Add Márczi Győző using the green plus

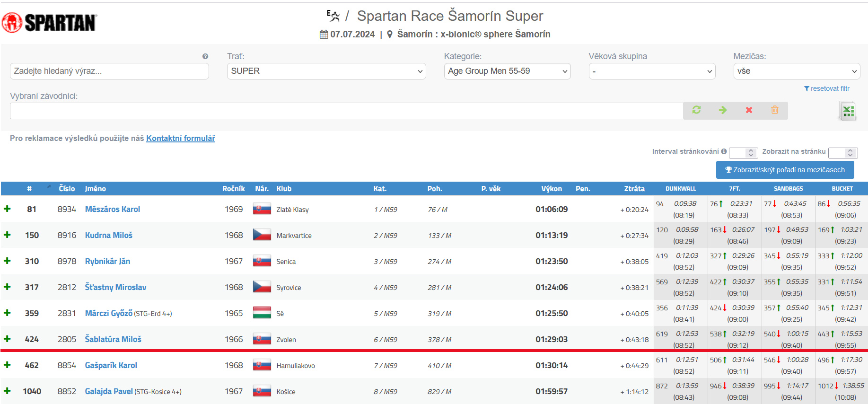point(7,313)
